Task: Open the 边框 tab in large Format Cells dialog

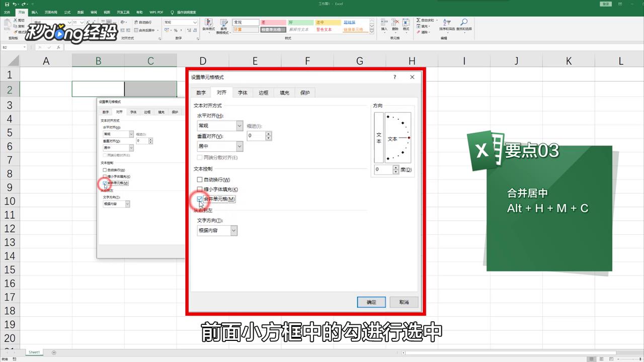Action: tap(264, 93)
